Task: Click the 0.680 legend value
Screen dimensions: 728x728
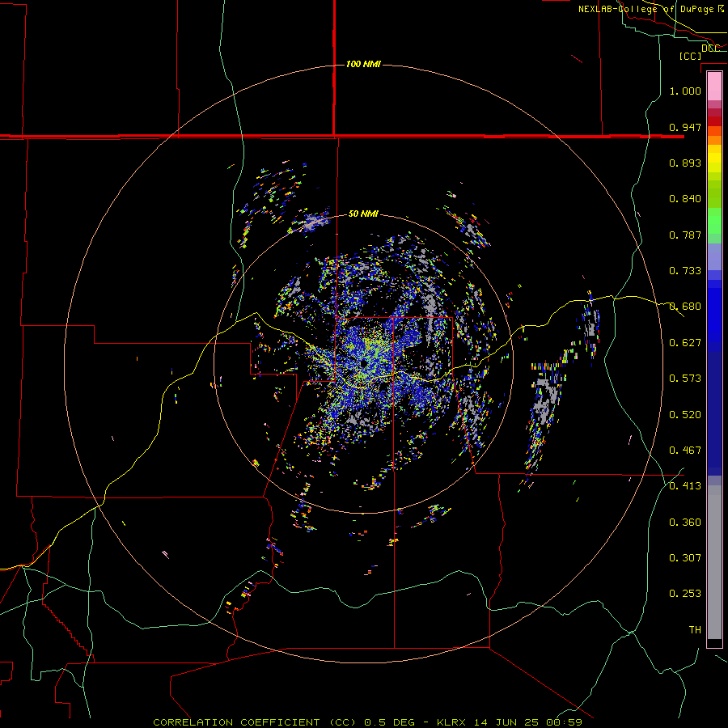Action: pos(685,307)
